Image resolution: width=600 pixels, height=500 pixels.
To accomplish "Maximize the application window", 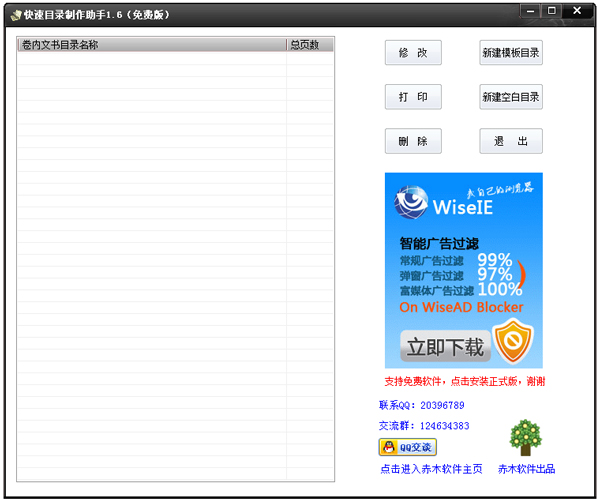I will [552, 10].
